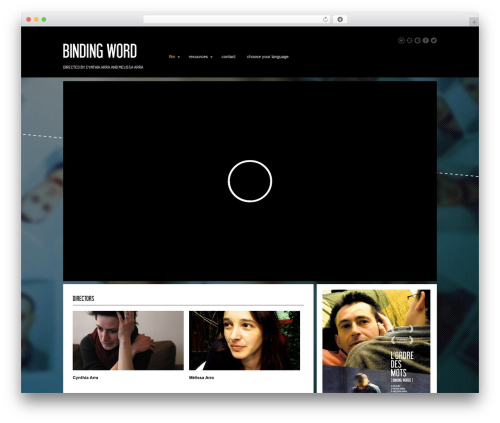This screenshot has width=500, height=423.
Task: Click the Mélissa Arra name link
Action: (201, 378)
